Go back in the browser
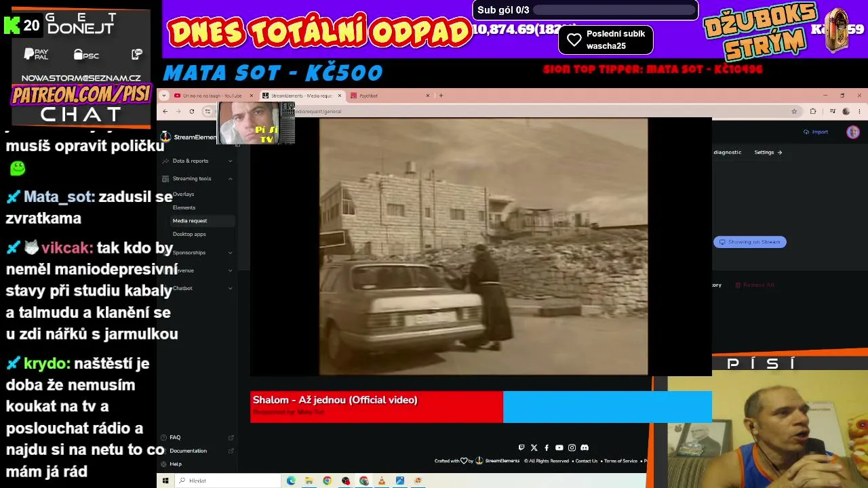This screenshot has width=868, height=488. point(165,111)
